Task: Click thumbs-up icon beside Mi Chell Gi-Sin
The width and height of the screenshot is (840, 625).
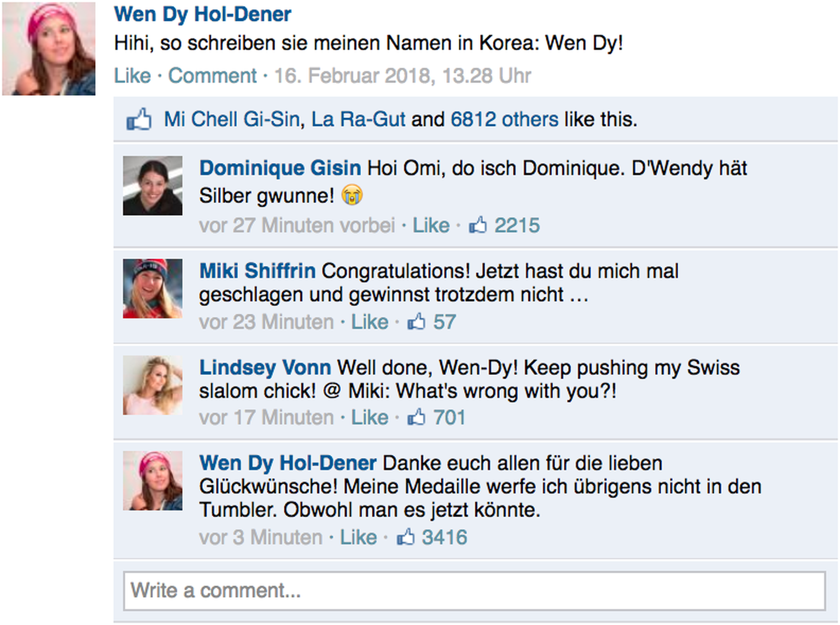Action: point(139,119)
